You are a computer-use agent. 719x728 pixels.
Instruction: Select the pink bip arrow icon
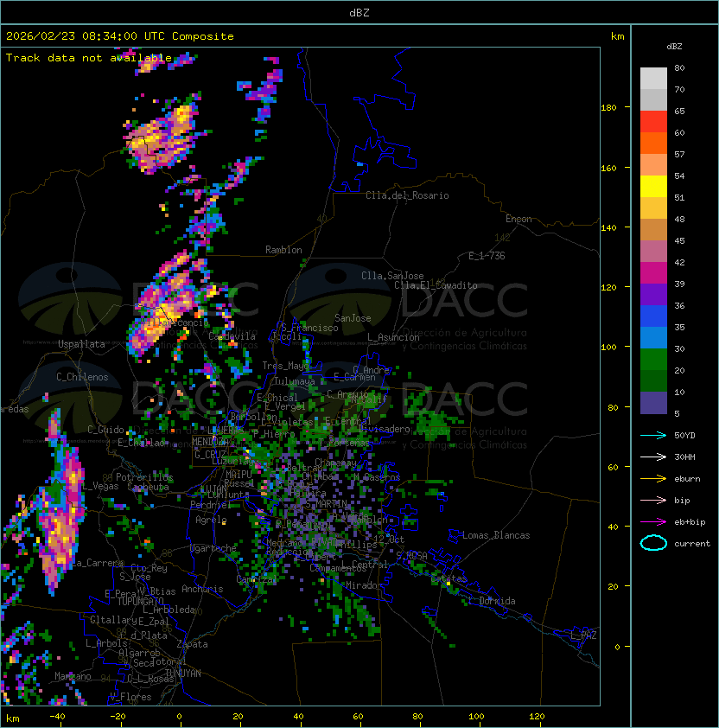point(653,500)
